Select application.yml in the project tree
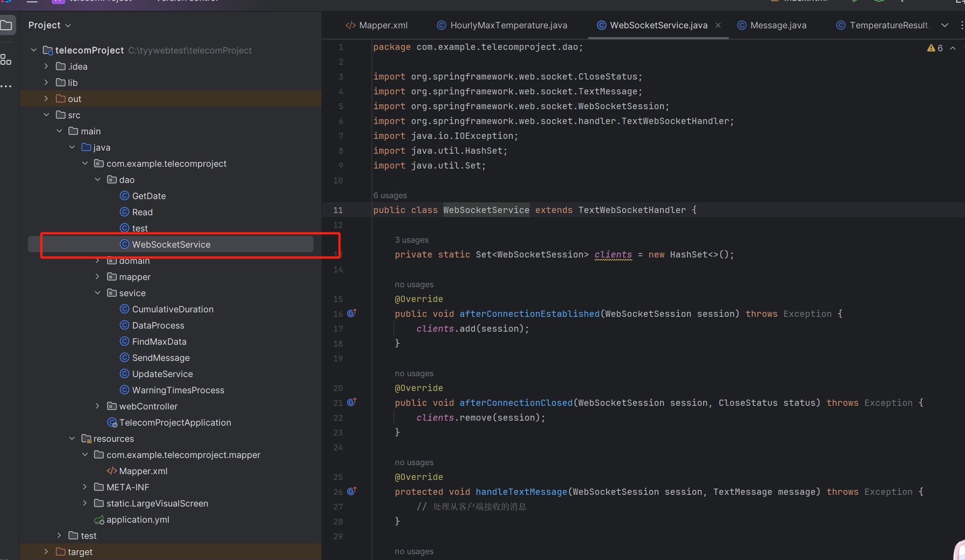Image resolution: width=965 pixels, height=560 pixels. pos(138,520)
